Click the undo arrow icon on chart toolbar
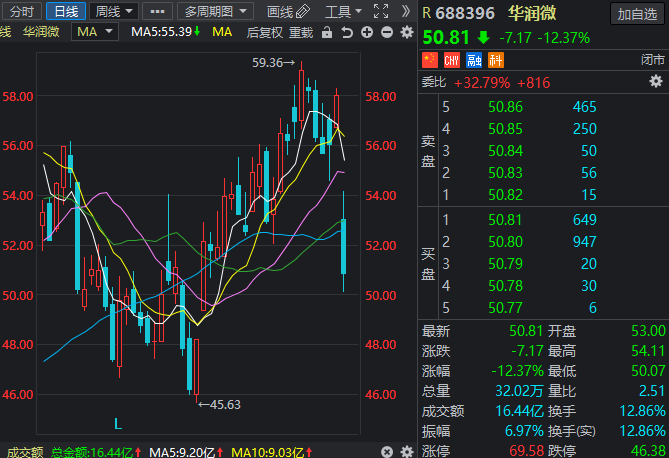The height and width of the screenshot is (458, 669). click(346, 32)
